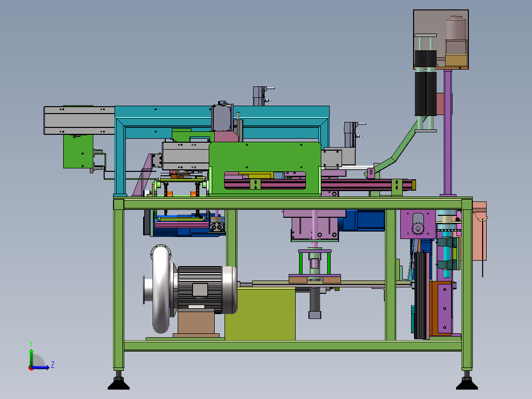Select the tall purple vertical post
Screen dimensions: 532x399
click(448, 132)
